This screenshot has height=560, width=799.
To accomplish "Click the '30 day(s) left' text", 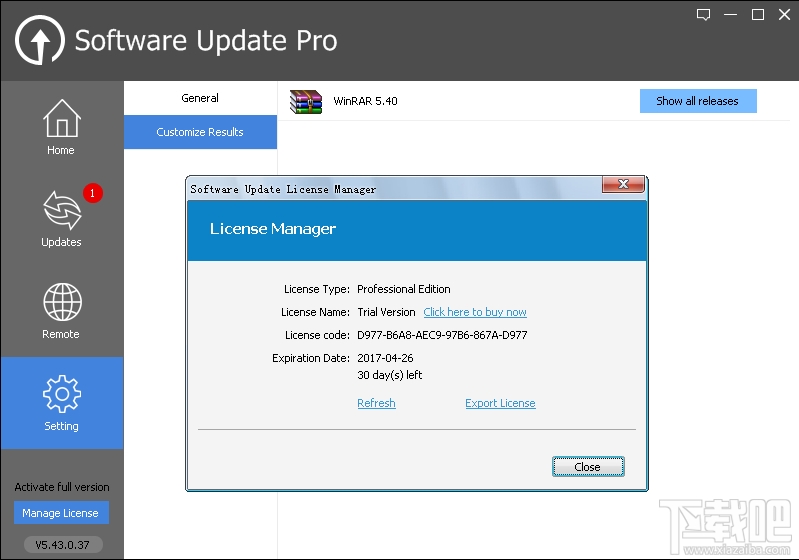I will coord(390,375).
